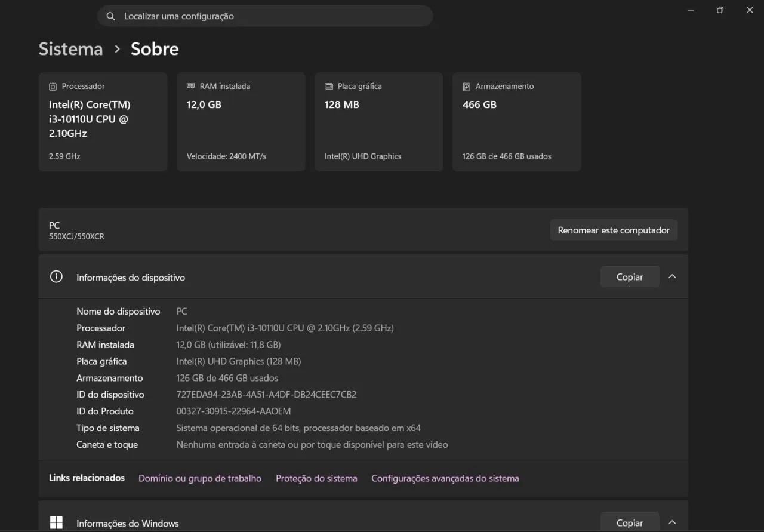This screenshot has height=532, width=764.
Task: Click the 'Caneta e toque' label
Action: tap(107, 445)
